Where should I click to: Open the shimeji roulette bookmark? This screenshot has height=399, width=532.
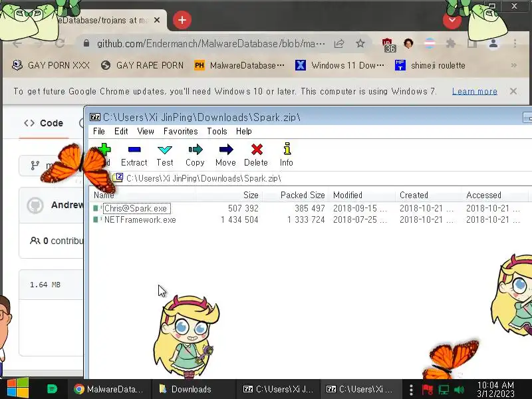(x=430, y=65)
